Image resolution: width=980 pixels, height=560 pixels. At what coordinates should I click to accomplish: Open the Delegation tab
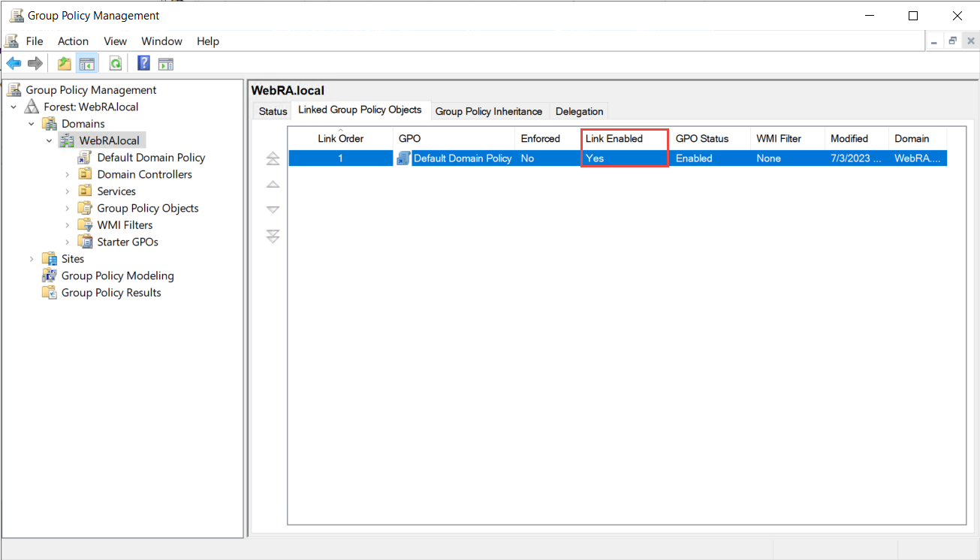point(579,111)
